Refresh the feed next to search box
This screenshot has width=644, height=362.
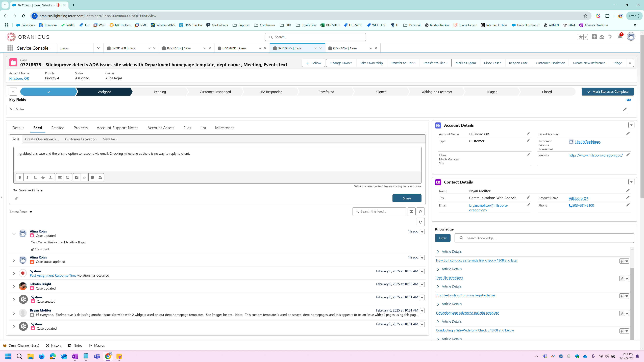[x=420, y=211]
